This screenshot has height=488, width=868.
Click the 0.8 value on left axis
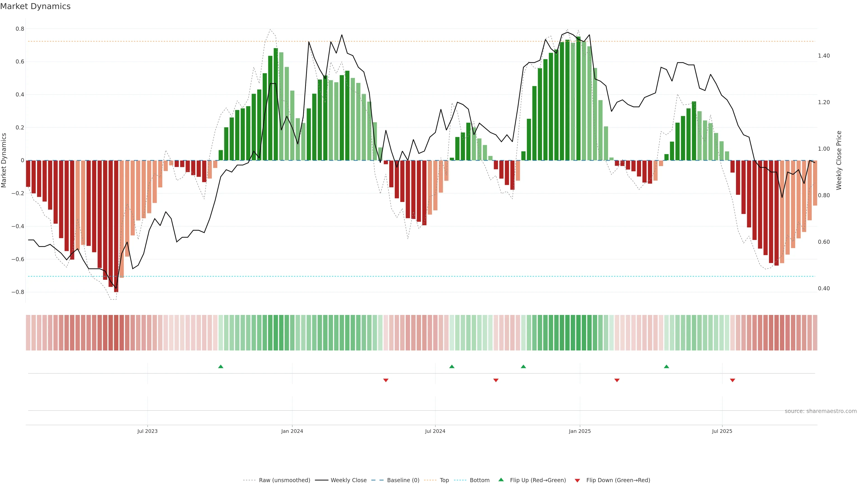(x=20, y=29)
